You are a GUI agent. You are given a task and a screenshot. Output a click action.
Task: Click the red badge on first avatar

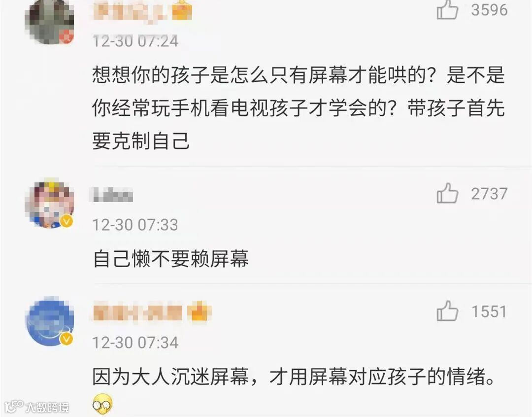coord(67,36)
